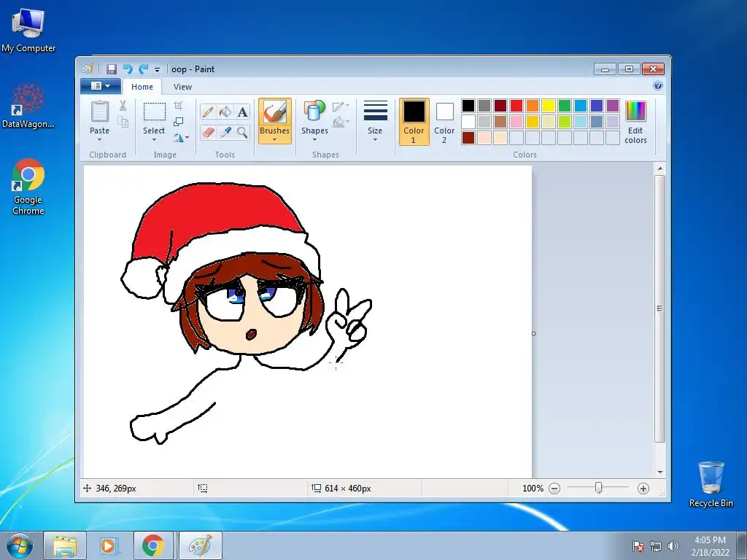Viewport: 747px width, 560px height.
Task: Select the Fill with color bucket tool
Action: [225, 112]
